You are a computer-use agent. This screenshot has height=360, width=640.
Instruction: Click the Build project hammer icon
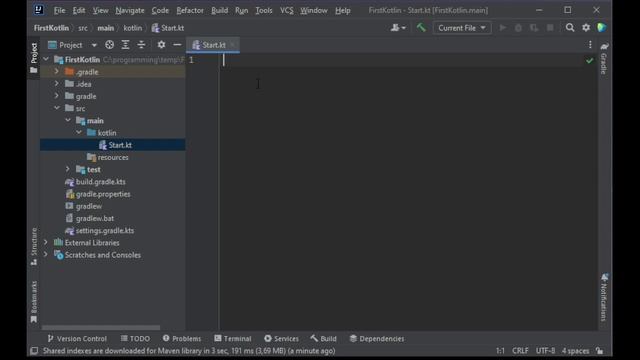coord(421,28)
